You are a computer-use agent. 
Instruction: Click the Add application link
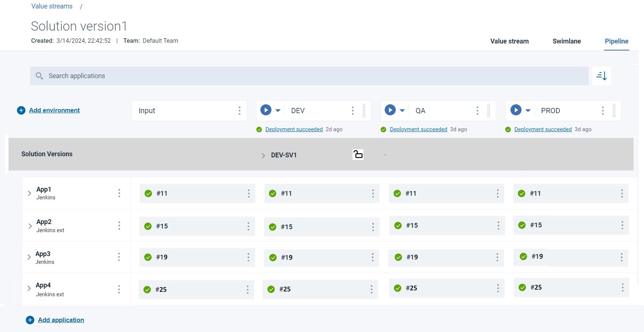pyautogui.click(x=61, y=320)
